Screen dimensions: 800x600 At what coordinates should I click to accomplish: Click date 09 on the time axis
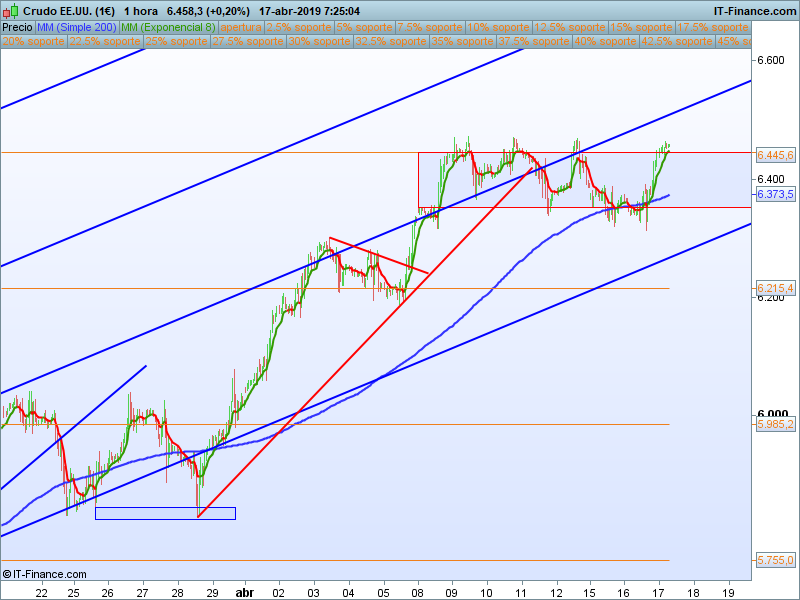(x=452, y=593)
